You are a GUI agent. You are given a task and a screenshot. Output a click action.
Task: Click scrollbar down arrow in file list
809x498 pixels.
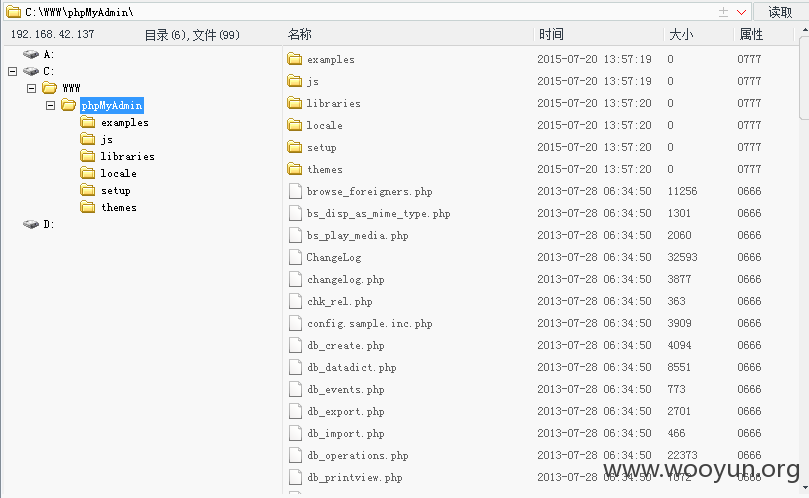805,487
